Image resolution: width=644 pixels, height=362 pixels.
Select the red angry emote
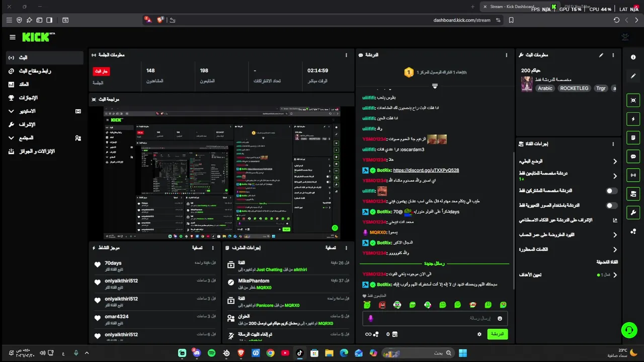click(x=382, y=305)
